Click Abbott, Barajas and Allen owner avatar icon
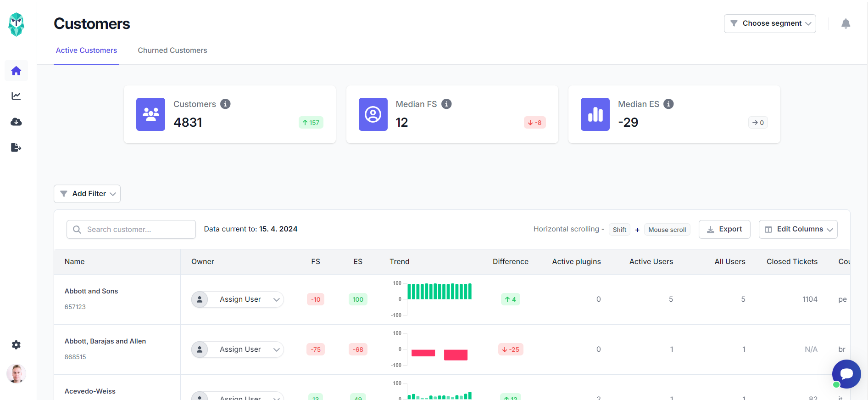Viewport: 868px width, 400px height. (200, 349)
